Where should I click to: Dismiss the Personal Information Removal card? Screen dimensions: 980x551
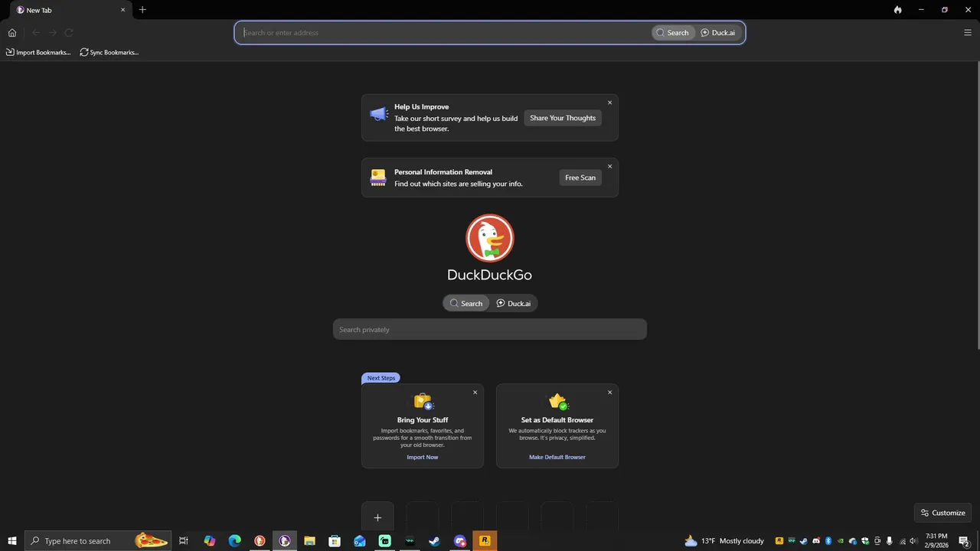[609, 166]
